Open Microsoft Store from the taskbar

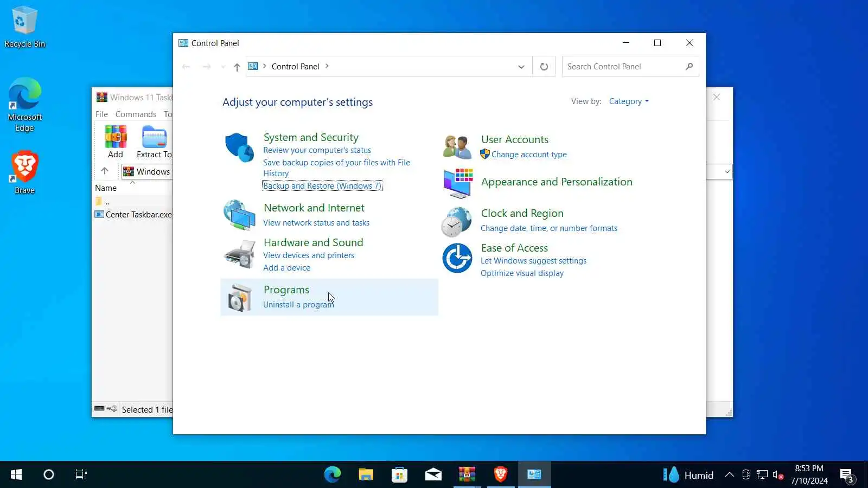click(x=400, y=475)
